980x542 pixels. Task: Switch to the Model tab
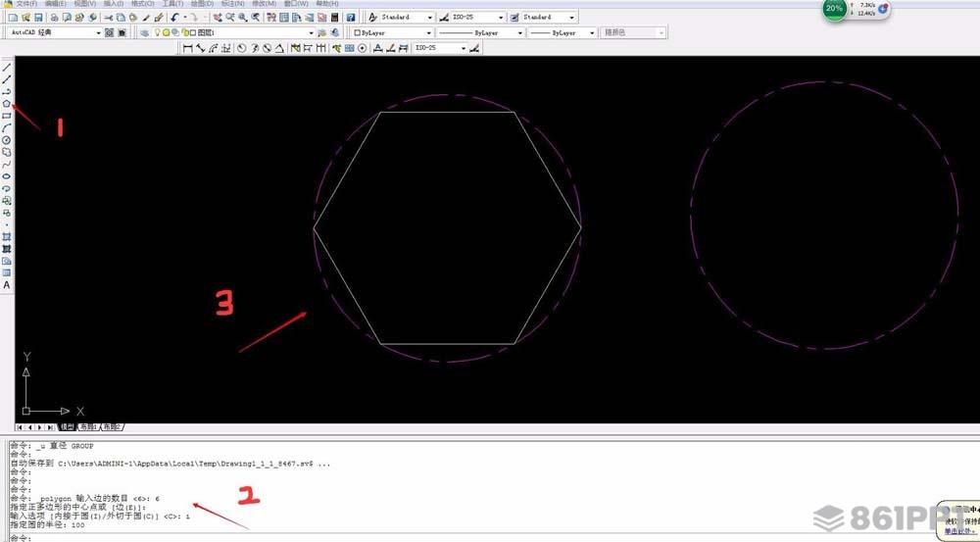[x=67, y=427]
